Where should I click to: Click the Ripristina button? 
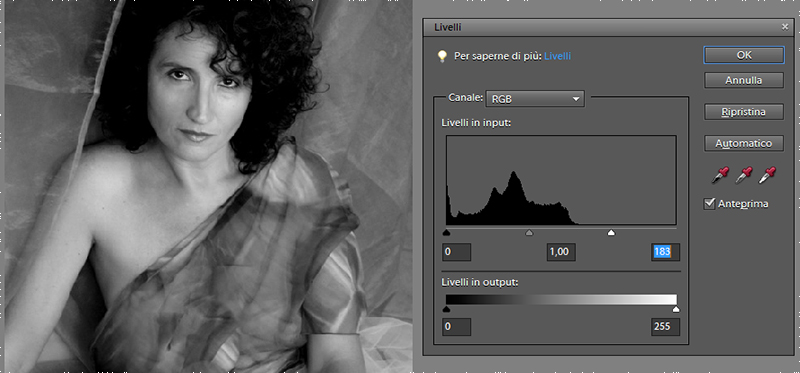[744, 112]
